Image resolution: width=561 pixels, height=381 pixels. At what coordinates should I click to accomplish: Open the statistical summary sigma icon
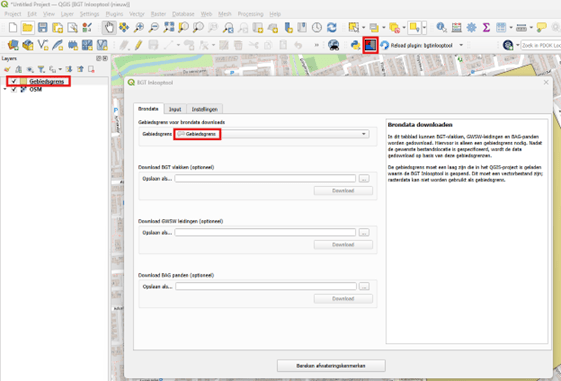pos(486,28)
